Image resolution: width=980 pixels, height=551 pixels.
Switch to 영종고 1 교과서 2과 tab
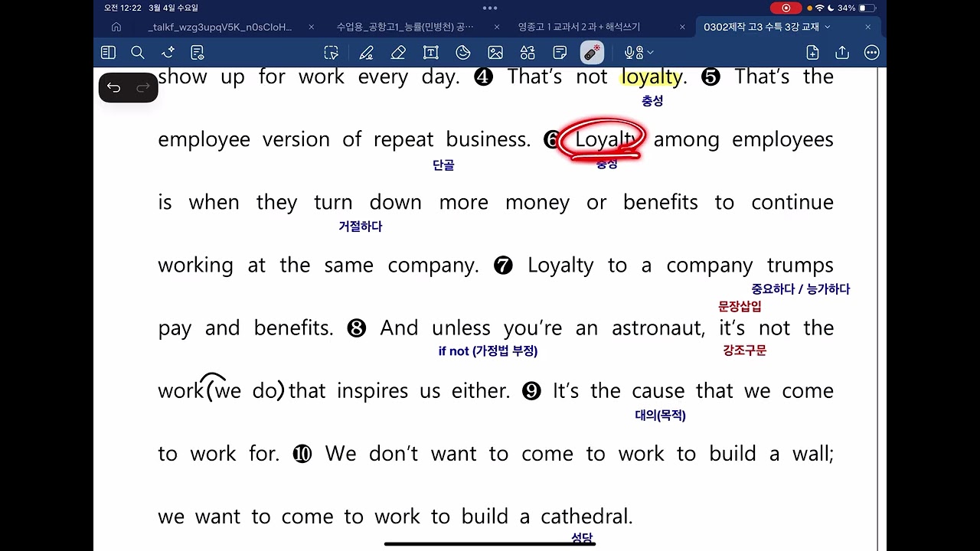[579, 27]
